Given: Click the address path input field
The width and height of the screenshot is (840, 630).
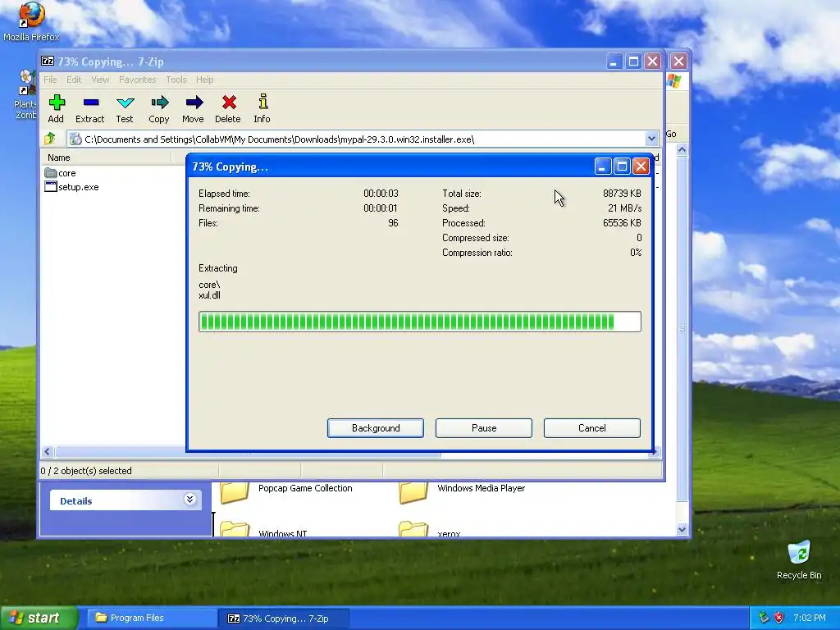Looking at the screenshot, I should click(356, 139).
